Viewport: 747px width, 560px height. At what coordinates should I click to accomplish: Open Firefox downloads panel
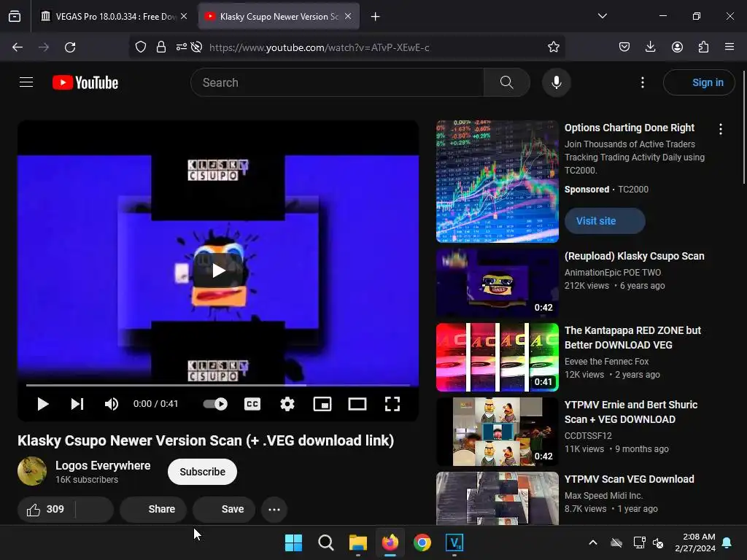point(650,47)
